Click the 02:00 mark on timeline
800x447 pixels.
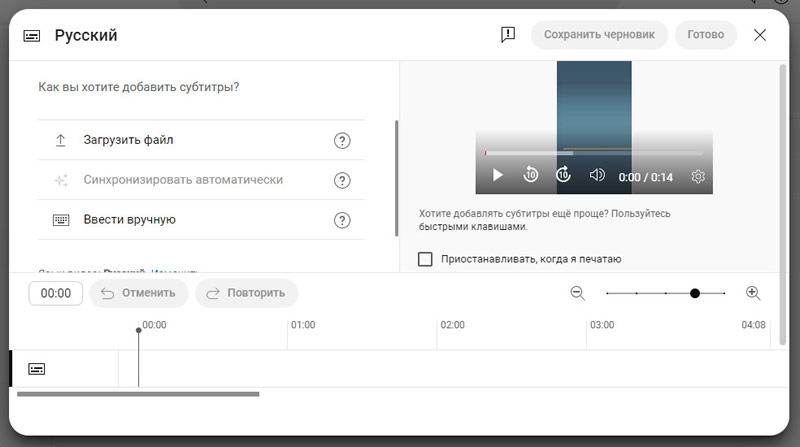click(453, 325)
